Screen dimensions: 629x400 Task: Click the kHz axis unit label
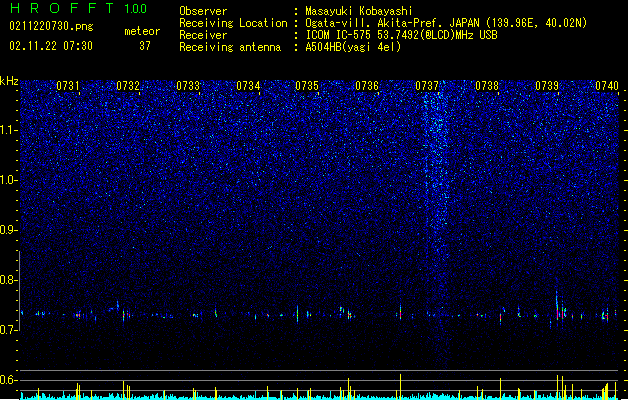pos(9,81)
